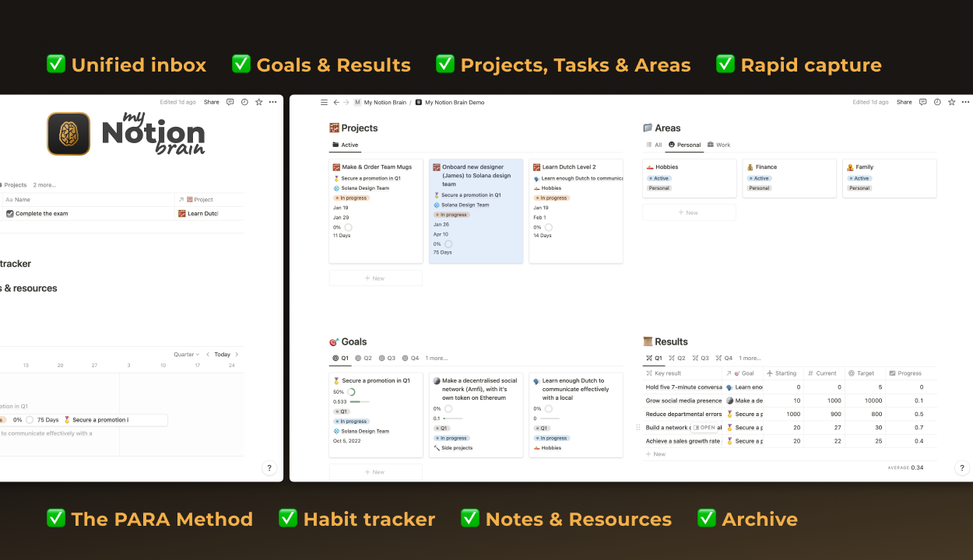Click the Hobbies card icon in Areas
Viewport: 973px width, 560px height.
[650, 167]
